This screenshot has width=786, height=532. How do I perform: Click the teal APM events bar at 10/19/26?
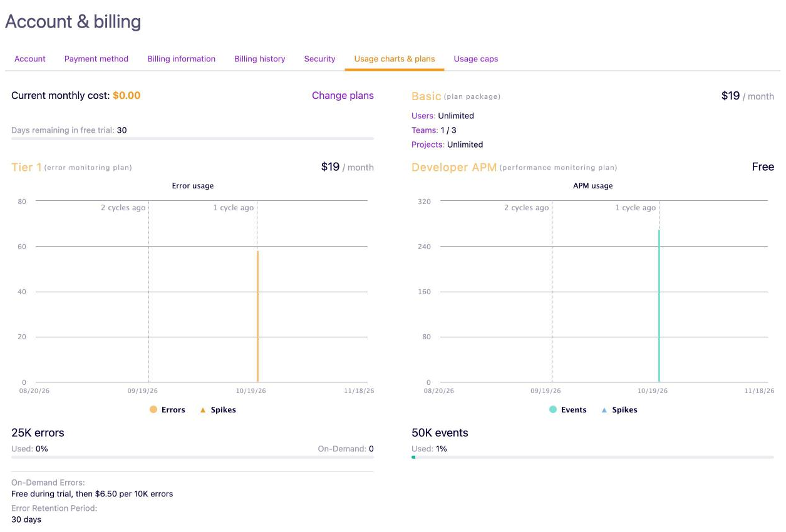coord(659,305)
